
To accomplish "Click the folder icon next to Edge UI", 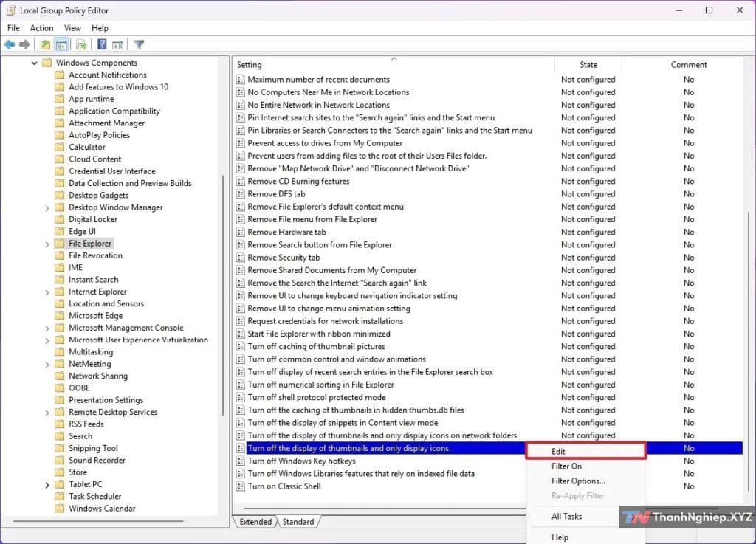I will [x=59, y=231].
